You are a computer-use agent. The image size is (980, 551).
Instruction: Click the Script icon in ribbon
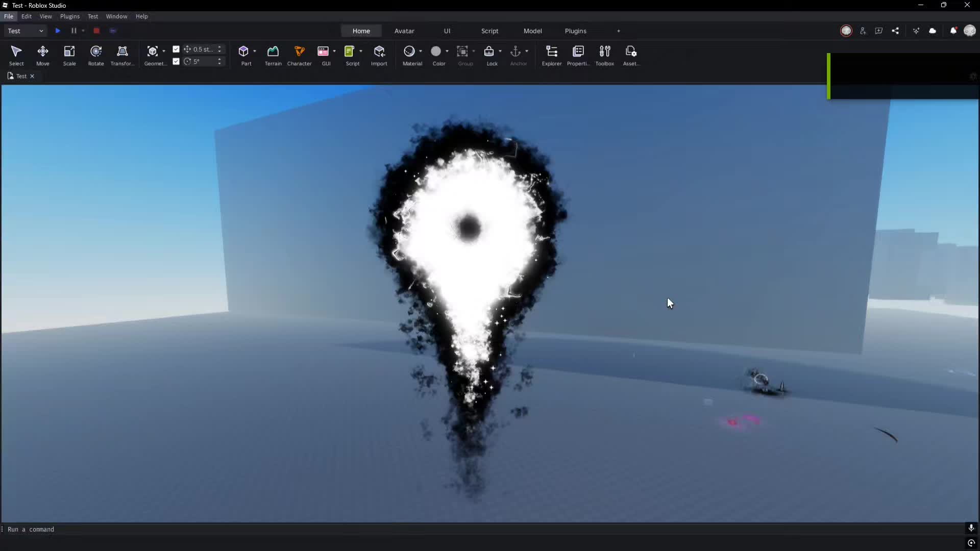pos(350,52)
